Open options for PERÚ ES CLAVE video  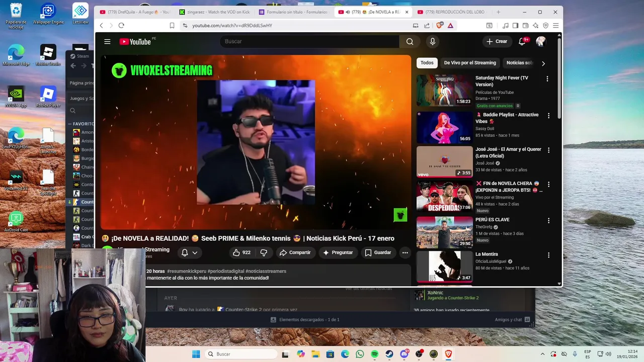pos(548,221)
